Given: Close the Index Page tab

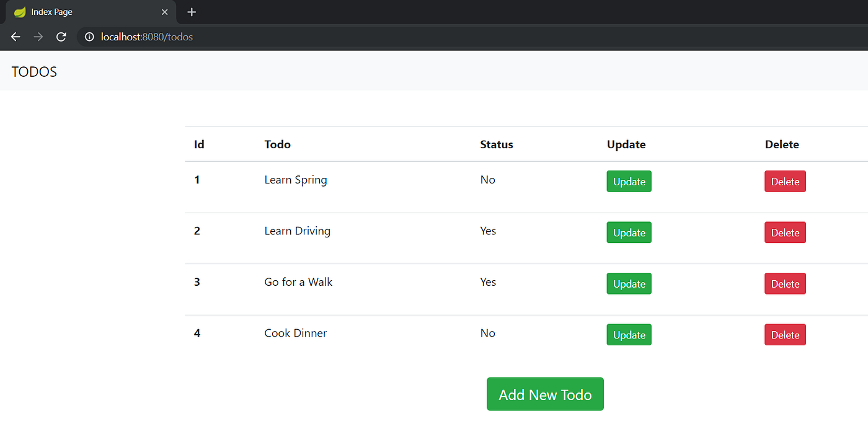Looking at the screenshot, I should click(164, 12).
